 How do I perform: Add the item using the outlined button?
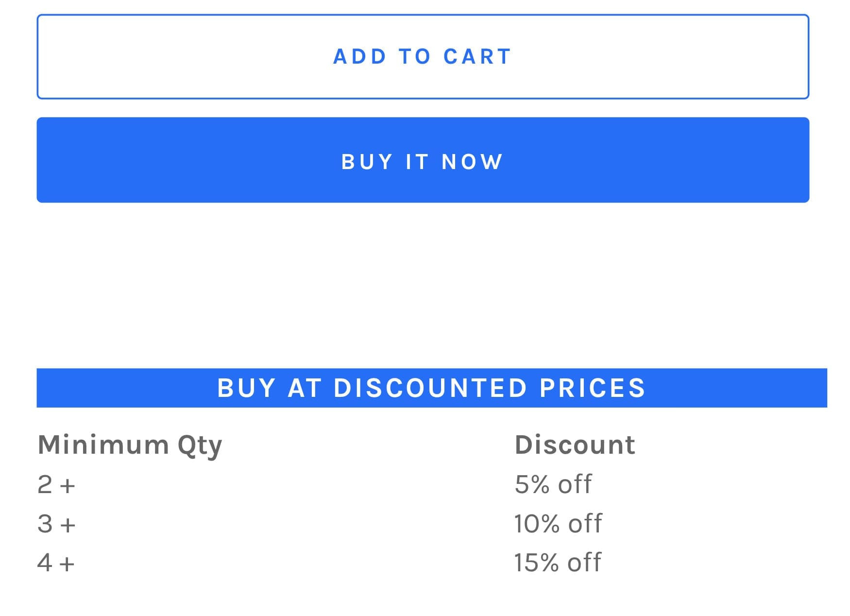point(423,57)
